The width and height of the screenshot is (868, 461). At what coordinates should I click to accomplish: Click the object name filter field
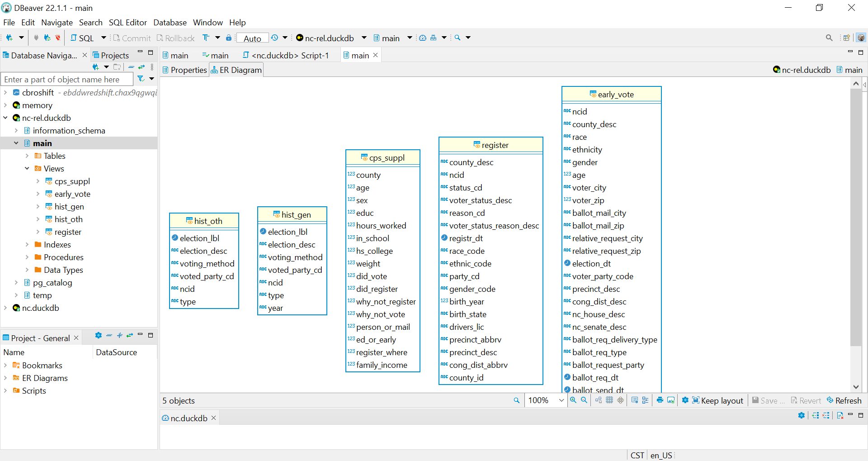[x=67, y=79]
